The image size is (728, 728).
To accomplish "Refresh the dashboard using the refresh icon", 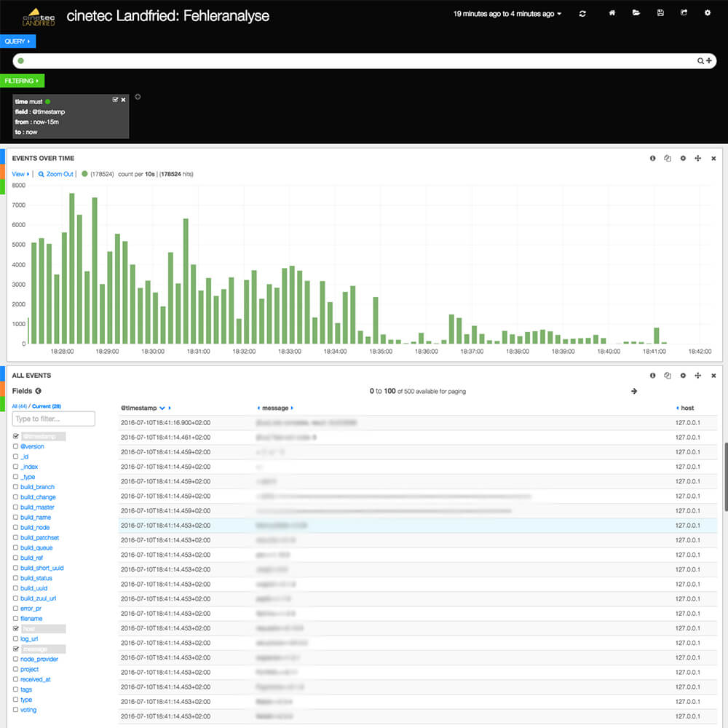I will click(x=582, y=14).
